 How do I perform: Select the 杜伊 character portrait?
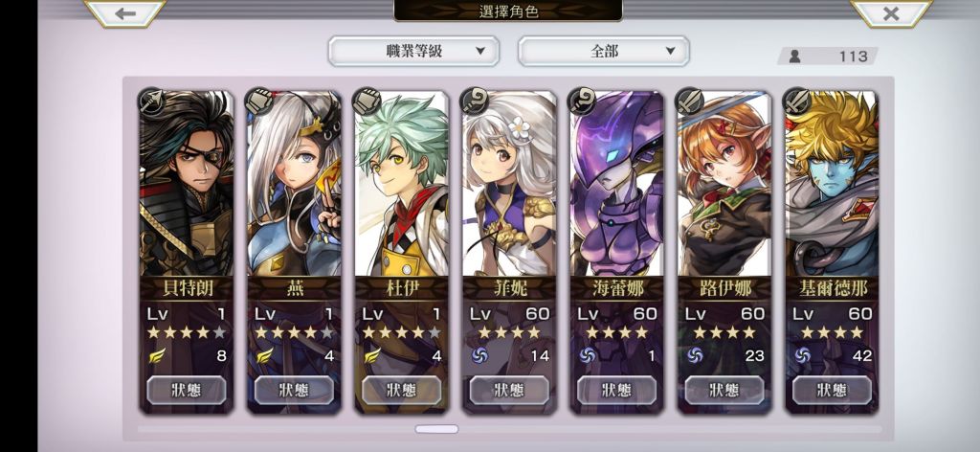pos(402,183)
